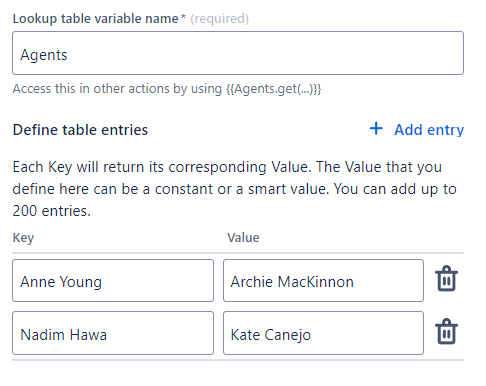Screen dimensions: 486x386
Task: Click the description starting with Each Key
Action: click(x=234, y=189)
